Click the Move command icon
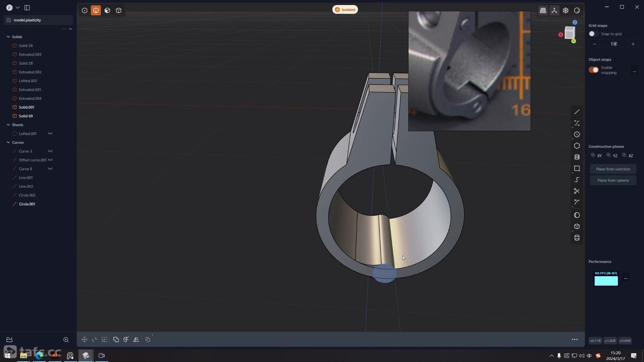The height and width of the screenshot is (362, 644). (85, 340)
